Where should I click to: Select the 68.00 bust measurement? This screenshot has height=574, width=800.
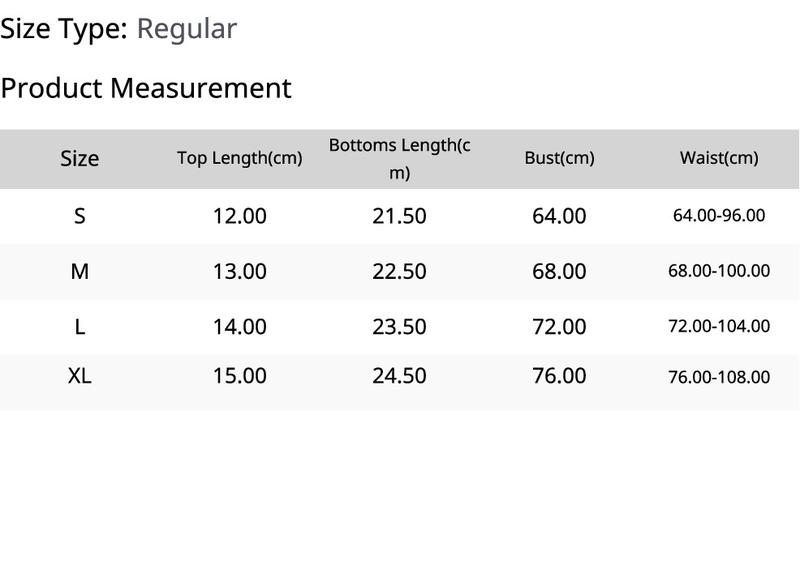[559, 271]
